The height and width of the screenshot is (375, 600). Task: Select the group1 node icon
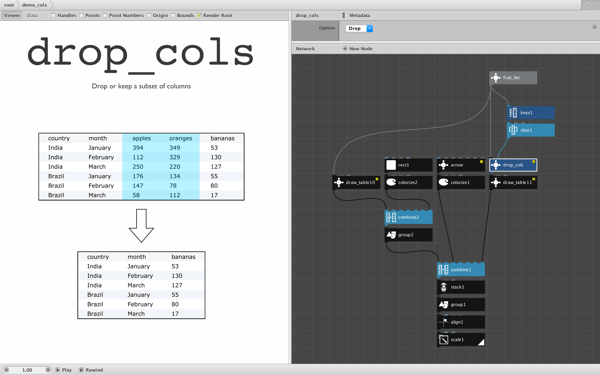pyautogui.click(x=443, y=305)
